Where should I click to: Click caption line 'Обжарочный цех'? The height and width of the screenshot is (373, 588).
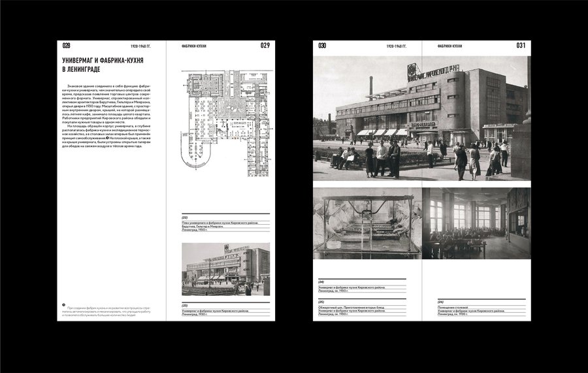tap(351, 308)
